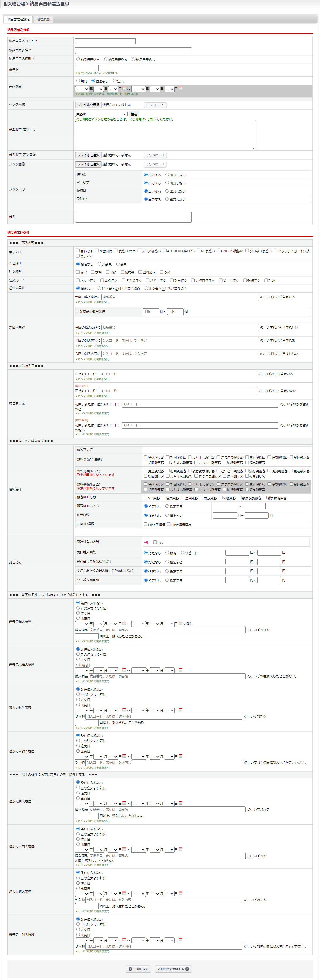
Task: Open start calendar in target 過去の購入履歴 row
Action: tap(124, 624)
